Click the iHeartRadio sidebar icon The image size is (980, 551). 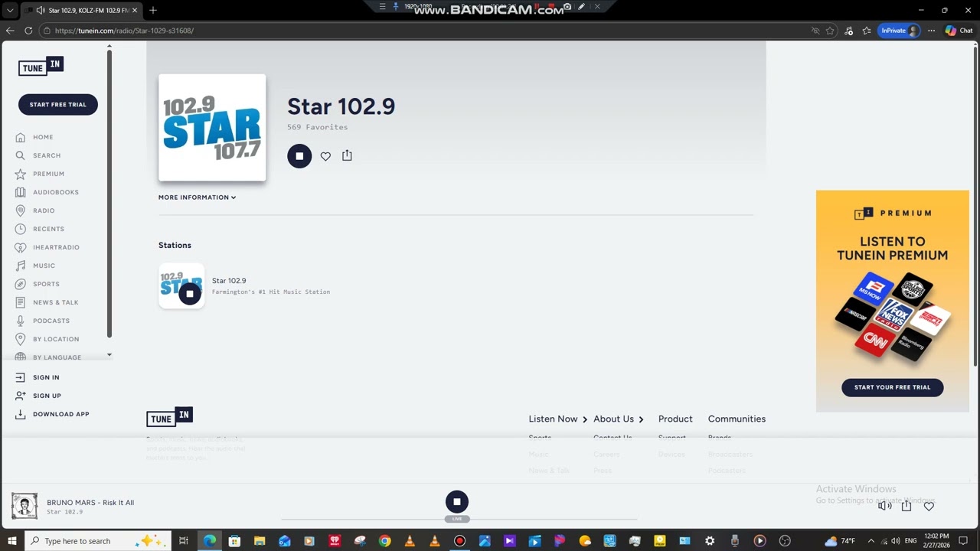click(20, 247)
